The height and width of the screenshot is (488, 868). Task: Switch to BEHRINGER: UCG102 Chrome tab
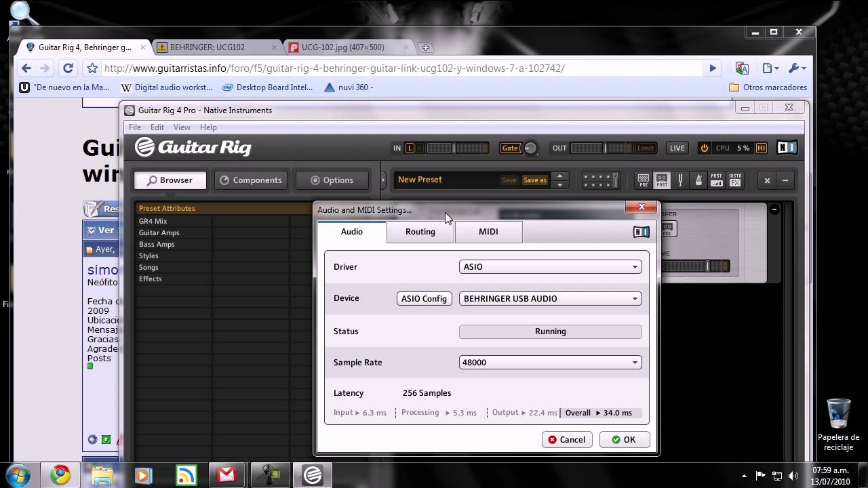216,47
